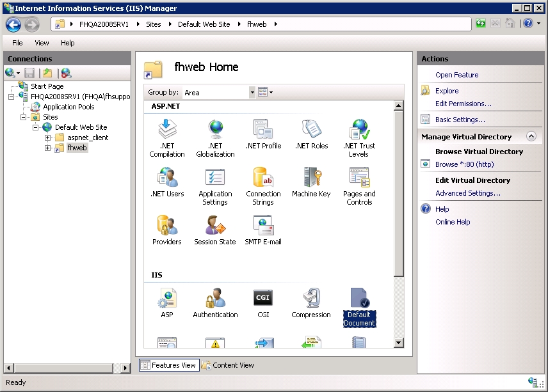Select the Session State icon
The image size is (548, 392).
[215, 230]
